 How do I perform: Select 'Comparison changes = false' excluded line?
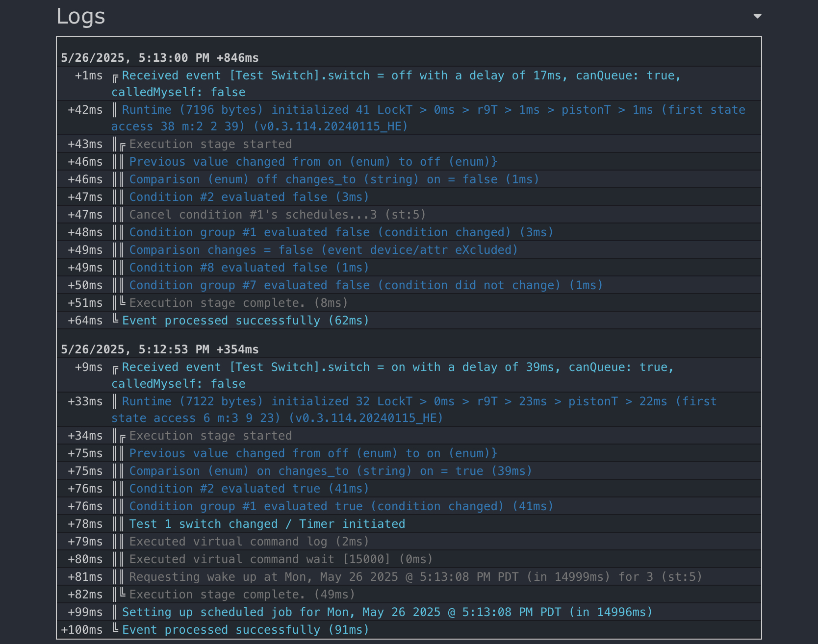coord(323,250)
